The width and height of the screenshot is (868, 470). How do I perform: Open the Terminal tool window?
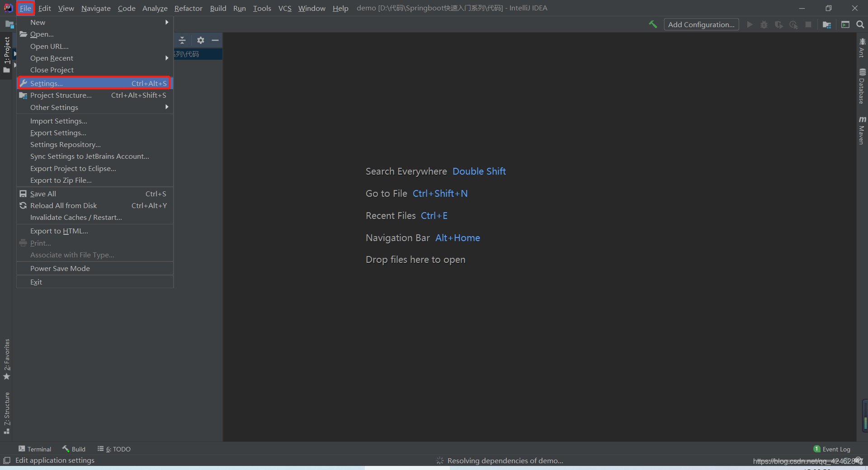35,449
